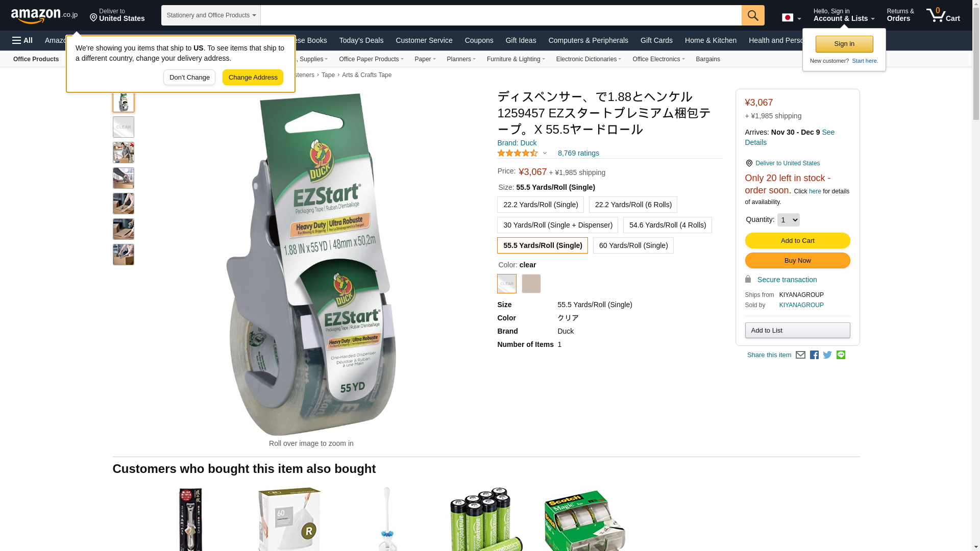Open the All hamburger menu
Screen dimensions: 980x551
click(22, 40)
